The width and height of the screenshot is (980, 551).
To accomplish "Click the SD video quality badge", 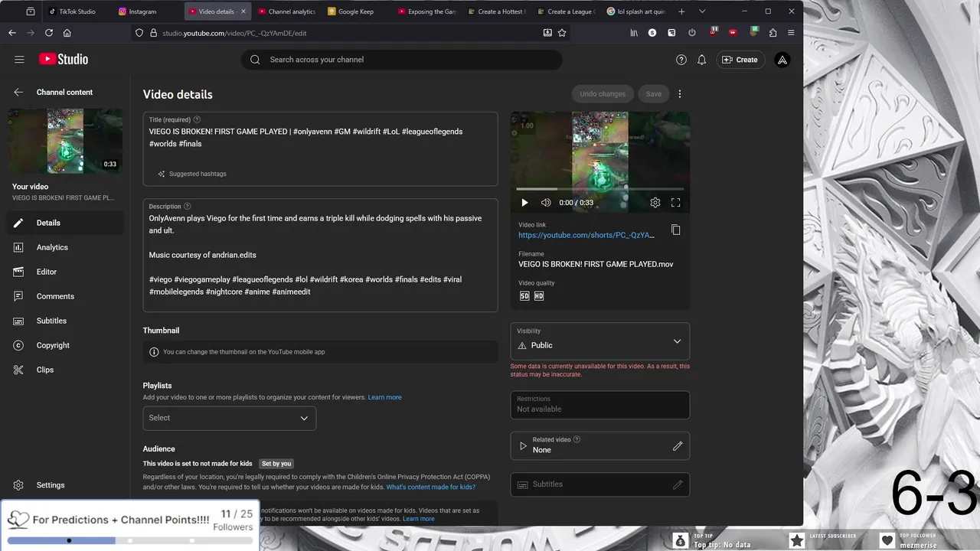I will pyautogui.click(x=524, y=296).
